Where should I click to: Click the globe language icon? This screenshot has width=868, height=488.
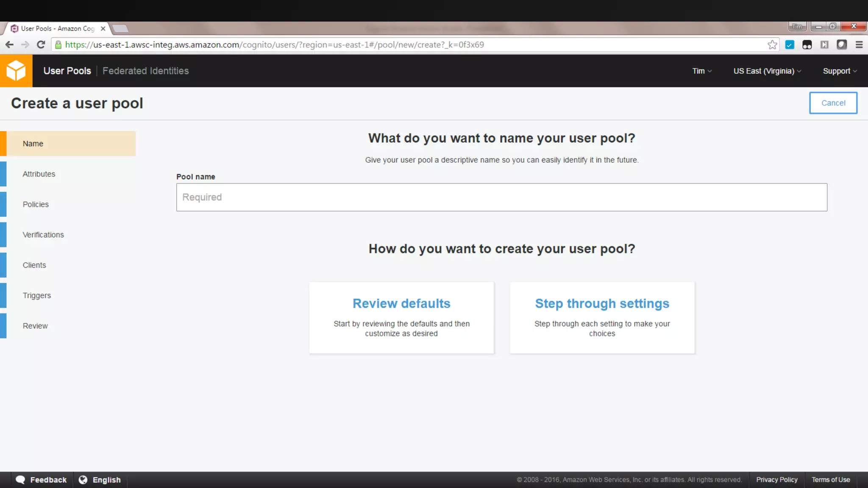pyautogui.click(x=83, y=480)
